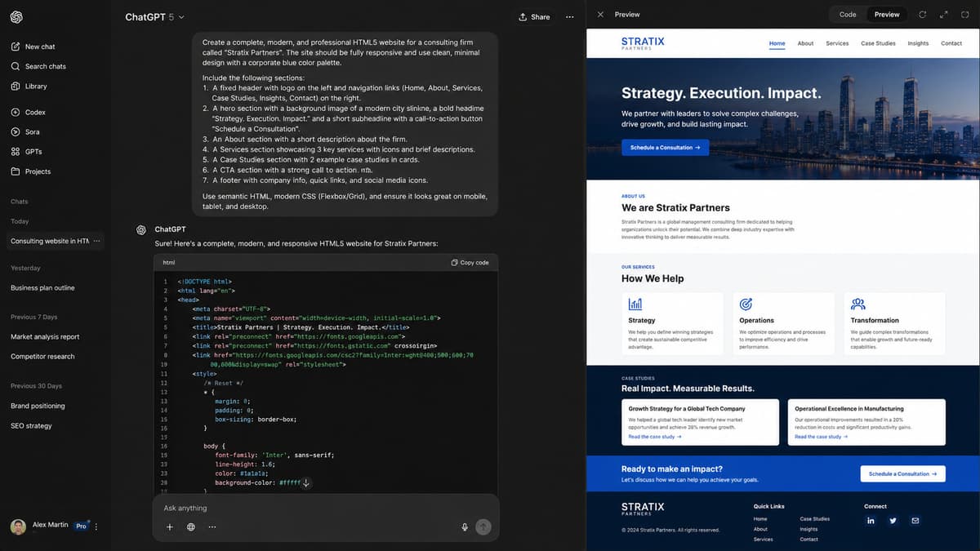
Task: Select the Preview toggle in panel header
Action: point(887,15)
